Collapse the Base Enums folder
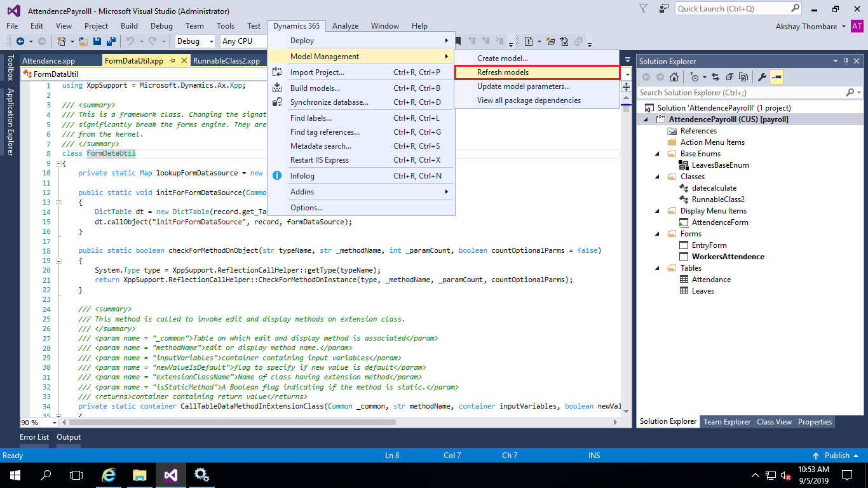868x488 pixels. (x=658, y=154)
